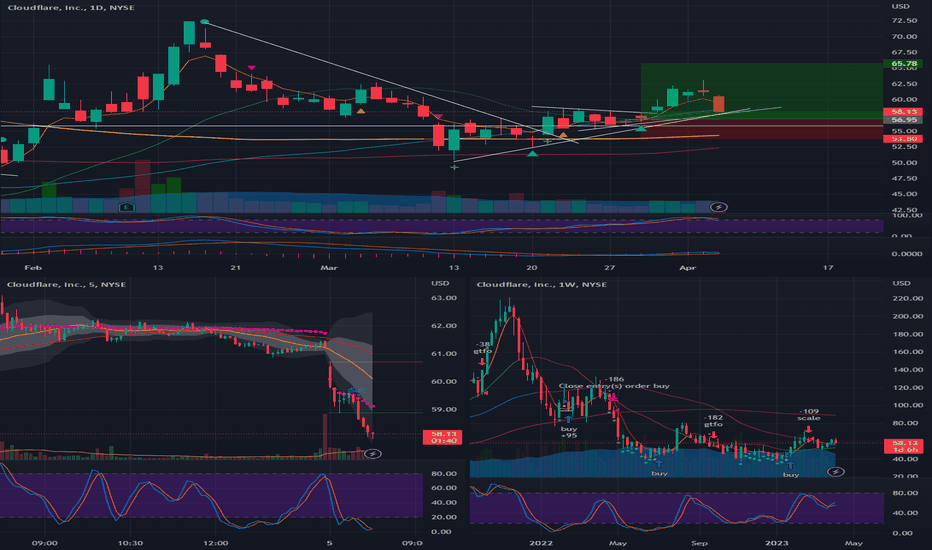Screen dimensions: 932x550
Task: Select the last red candle on daily chart
Action: tap(719, 103)
